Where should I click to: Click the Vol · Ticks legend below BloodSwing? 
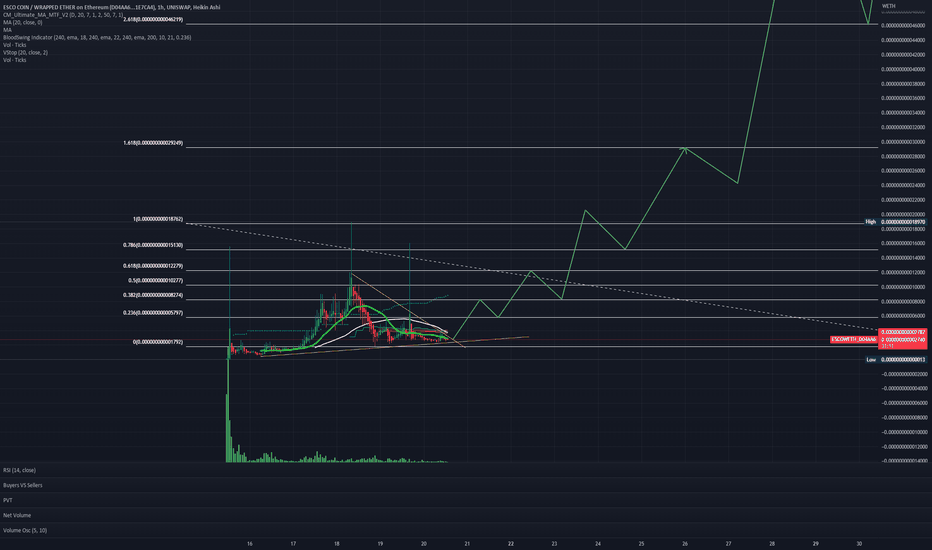point(15,45)
